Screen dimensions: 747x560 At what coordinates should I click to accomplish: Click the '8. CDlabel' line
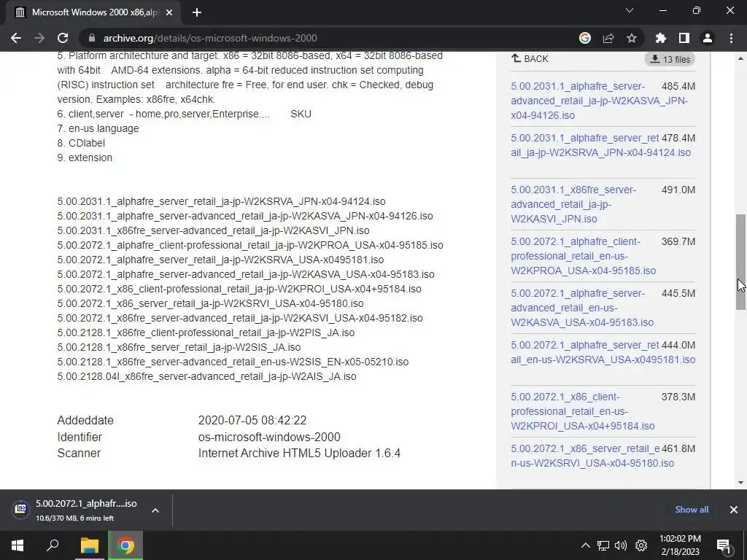[81, 143]
